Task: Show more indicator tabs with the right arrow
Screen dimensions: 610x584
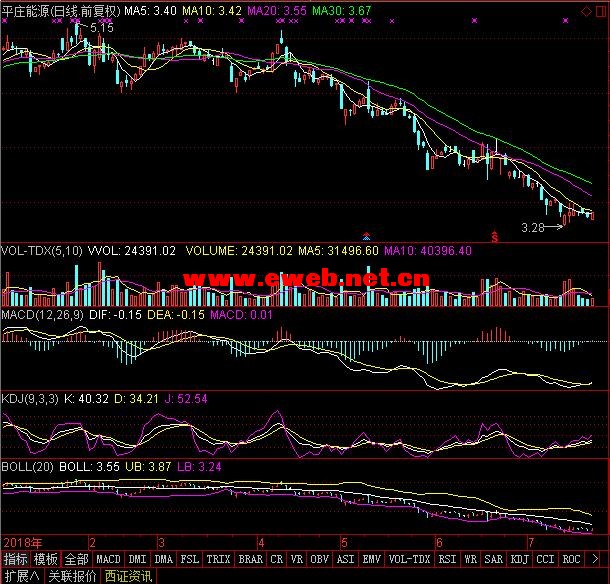Action: tap(595, 559)
